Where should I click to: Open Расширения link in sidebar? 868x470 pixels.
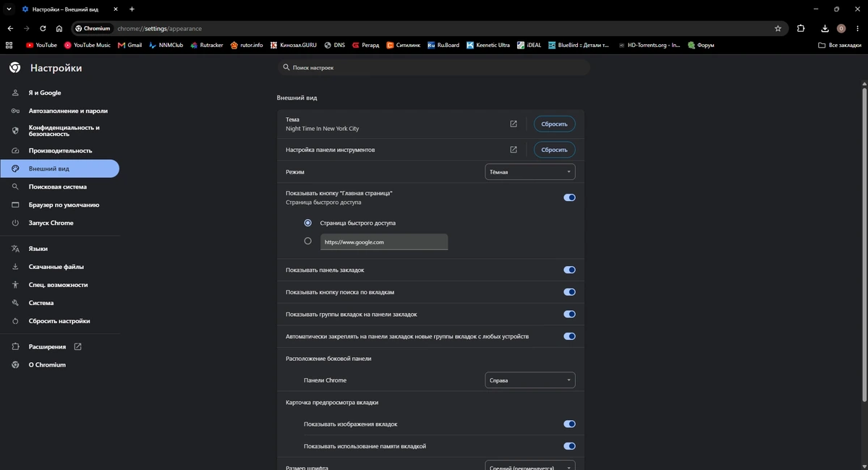tap(47, 347)
